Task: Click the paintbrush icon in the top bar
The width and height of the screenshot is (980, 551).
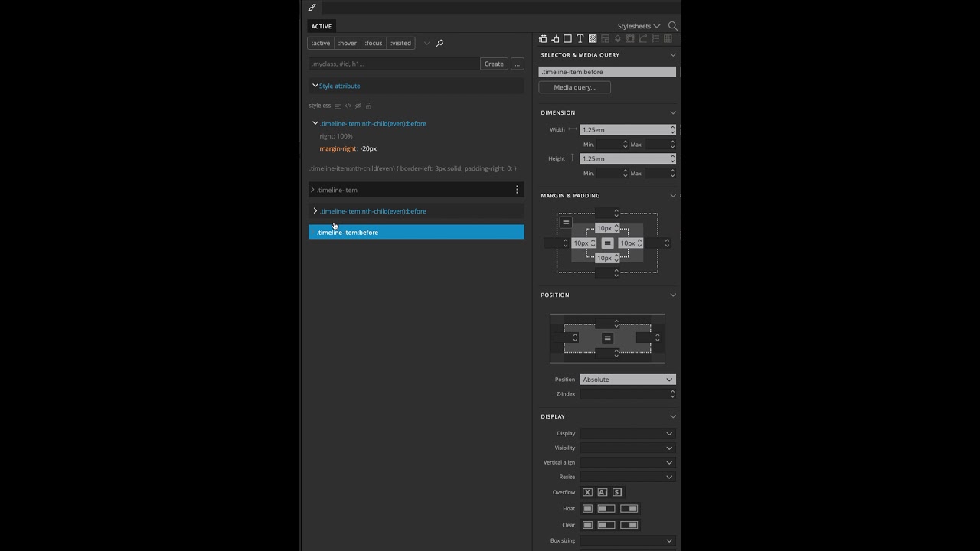Action: point(312,7)
